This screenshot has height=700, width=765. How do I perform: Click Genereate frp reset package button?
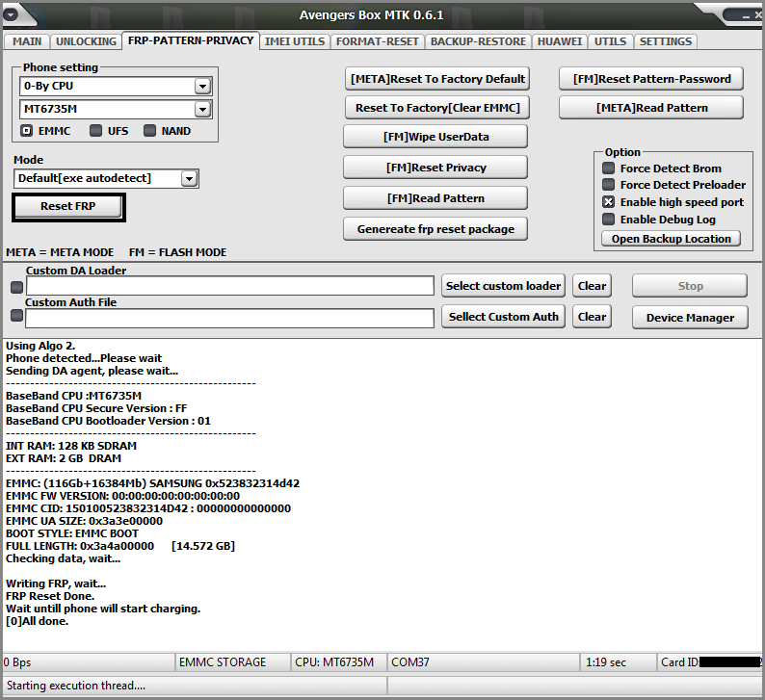(435, 228)
